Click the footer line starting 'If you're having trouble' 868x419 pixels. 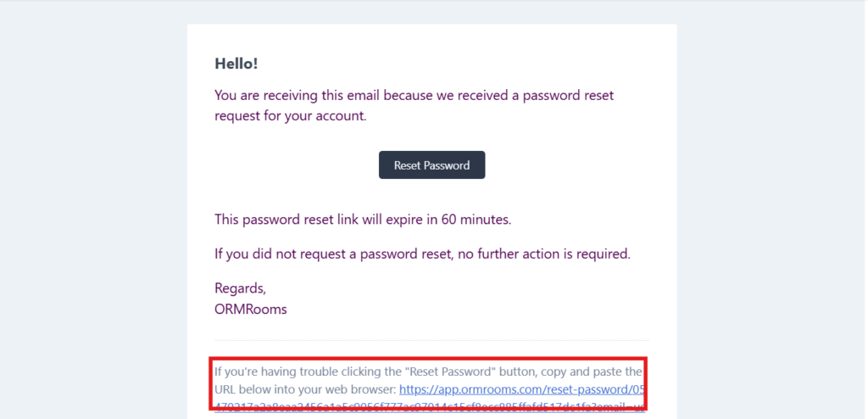(428, 372)
